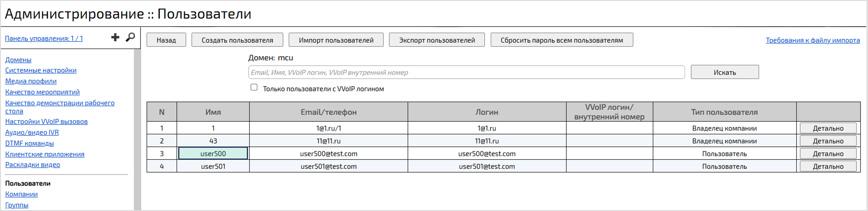
Task: Open Импорт пользователей
Action: tap(336, 40)
